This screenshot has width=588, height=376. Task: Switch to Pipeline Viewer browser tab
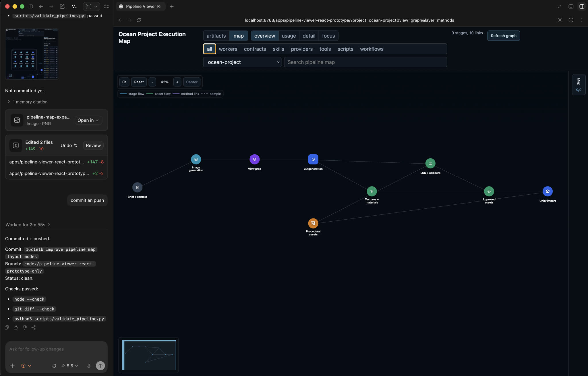tap(141, 6)
